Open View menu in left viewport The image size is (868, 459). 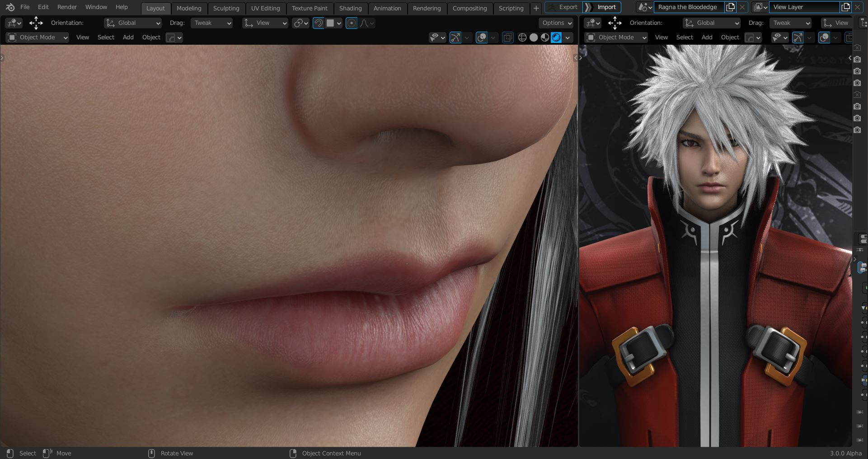click(x=83, y=37)
